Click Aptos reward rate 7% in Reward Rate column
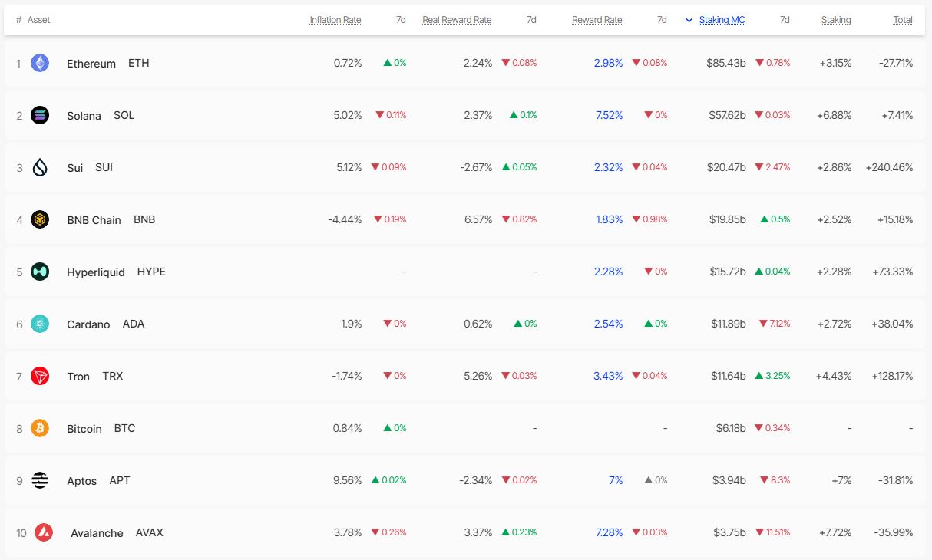932x560 pixels. coord(616,480)
